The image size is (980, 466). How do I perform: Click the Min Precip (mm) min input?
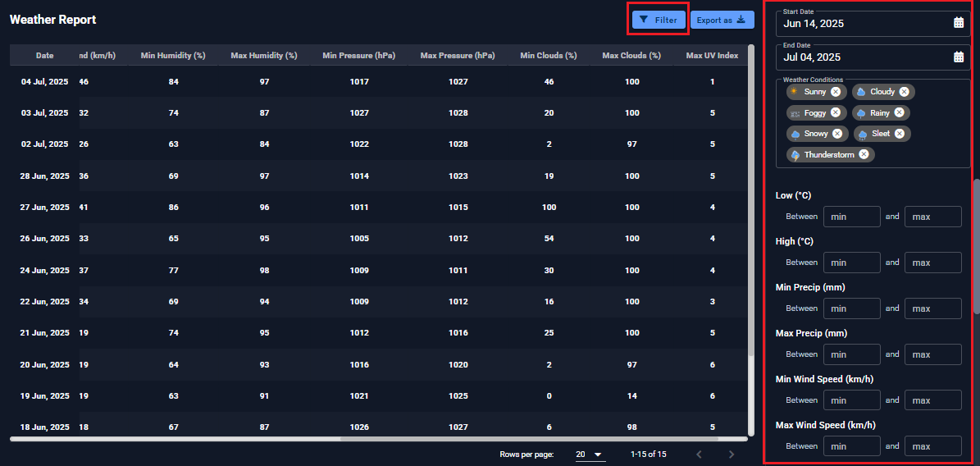pyautogui.click(x=852, y=308)
